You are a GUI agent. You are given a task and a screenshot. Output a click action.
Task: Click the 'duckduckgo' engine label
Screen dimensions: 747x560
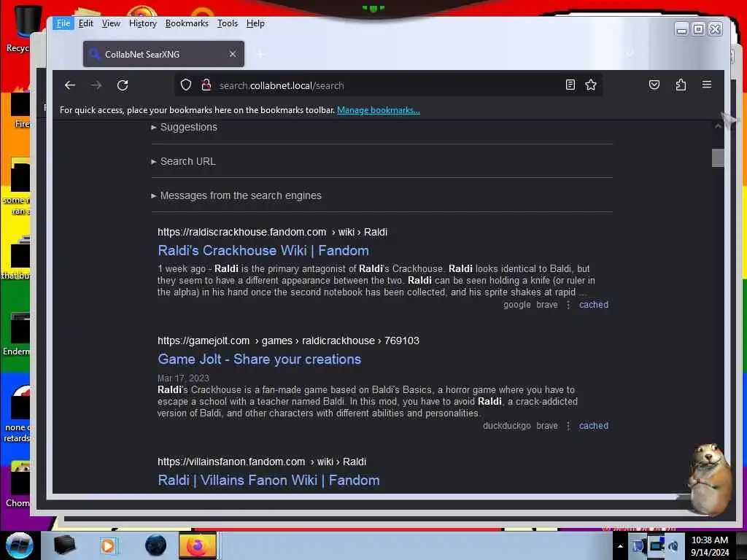[x=506, y=426]
